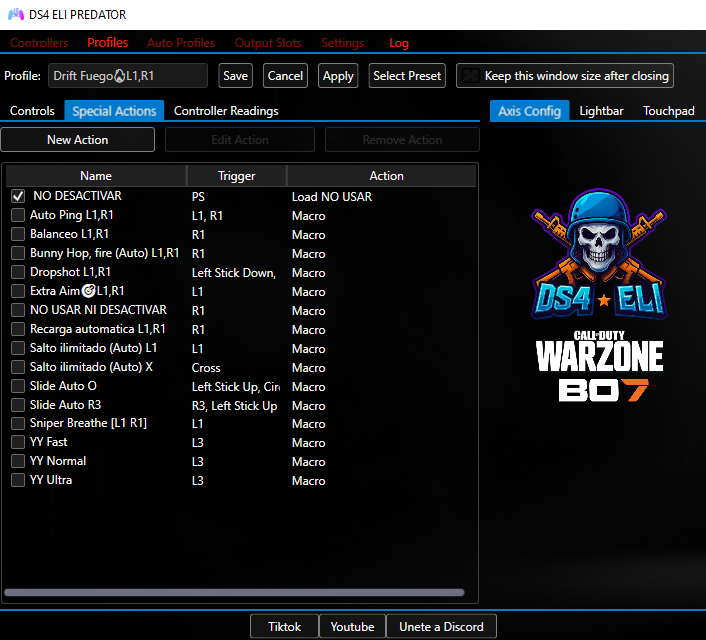The width and height of the screenshot is (706, 640).
Task: Click the L3 trigger in YY Fast row
Action: [198, 443]
